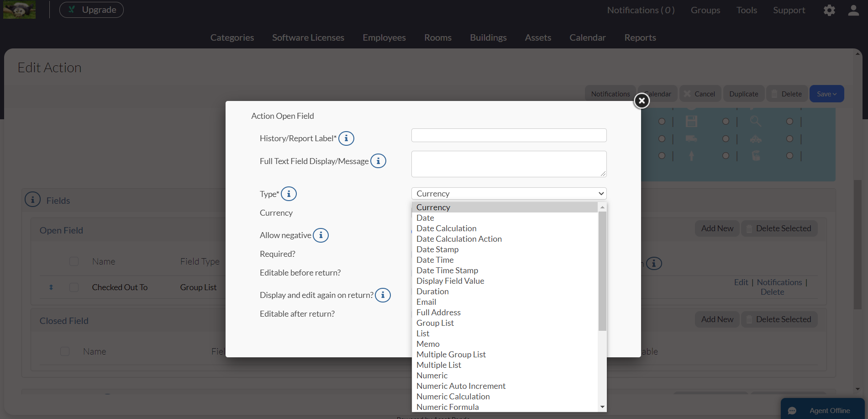Select Full Address option
The image size is (868, 419).
coord(505,313)
